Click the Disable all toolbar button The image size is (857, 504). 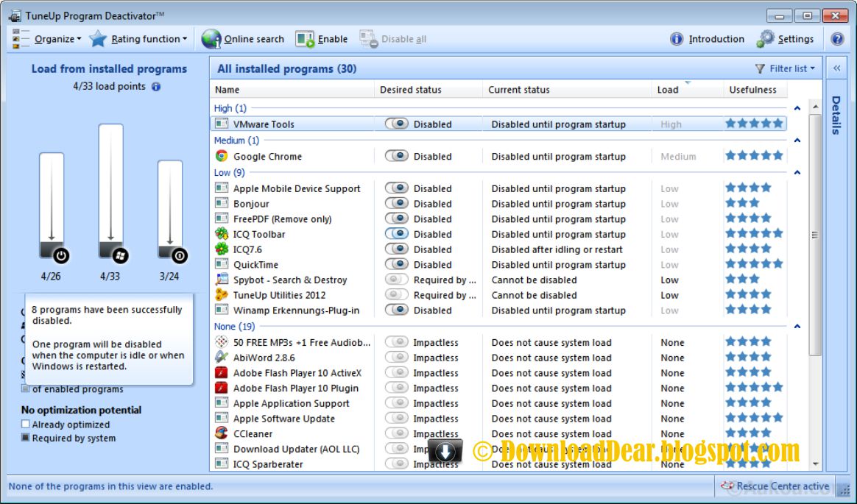(x=392, y=39)
